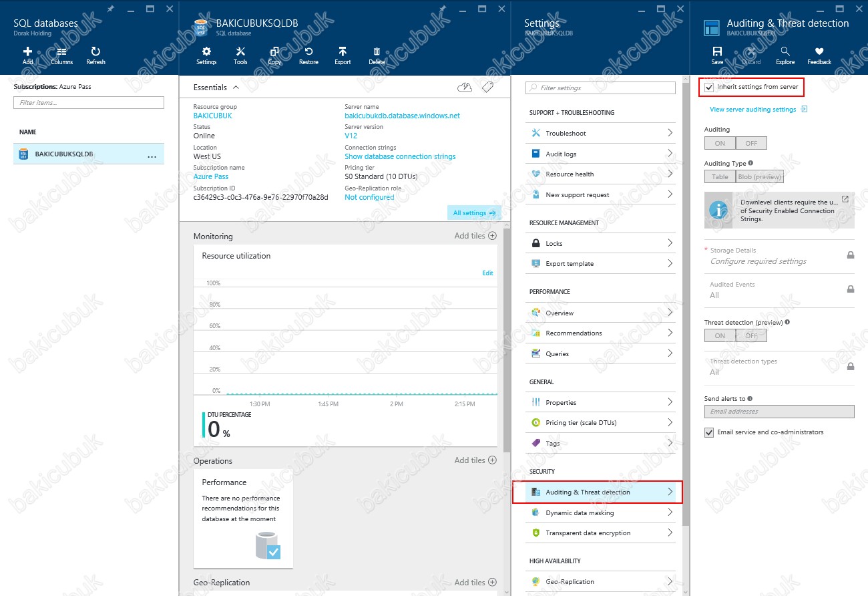The width and height of the screenshot is (868, 596).
Task: Open Tags settings entry
Action: pos(600,443)
